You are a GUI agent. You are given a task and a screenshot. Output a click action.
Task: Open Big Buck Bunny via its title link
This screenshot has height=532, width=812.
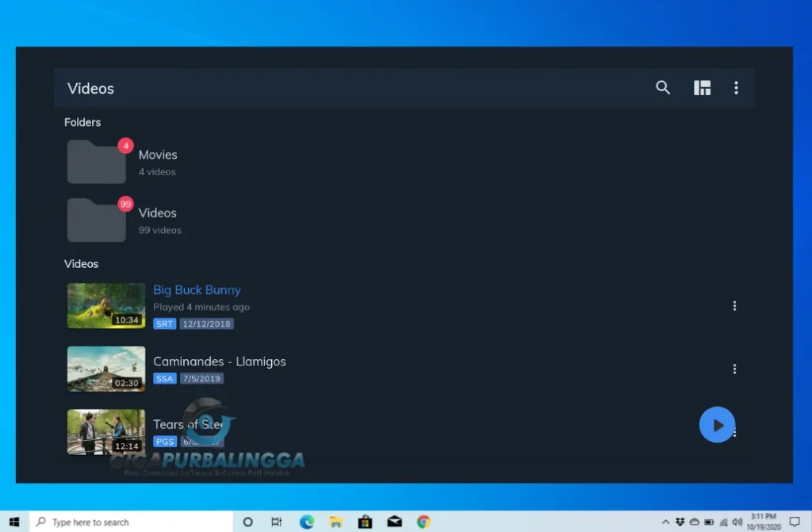pos(197,289)
